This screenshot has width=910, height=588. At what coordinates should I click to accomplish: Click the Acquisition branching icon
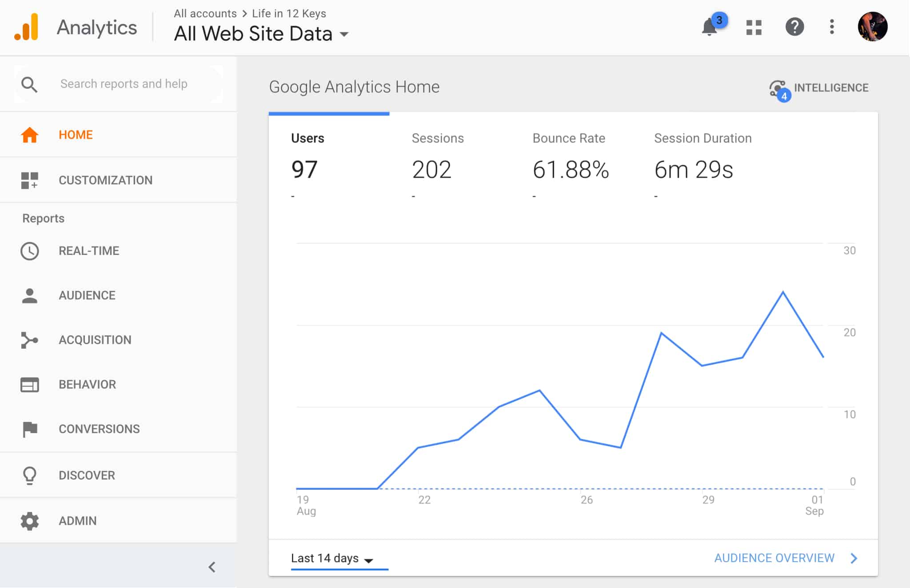tap(29, 340)
